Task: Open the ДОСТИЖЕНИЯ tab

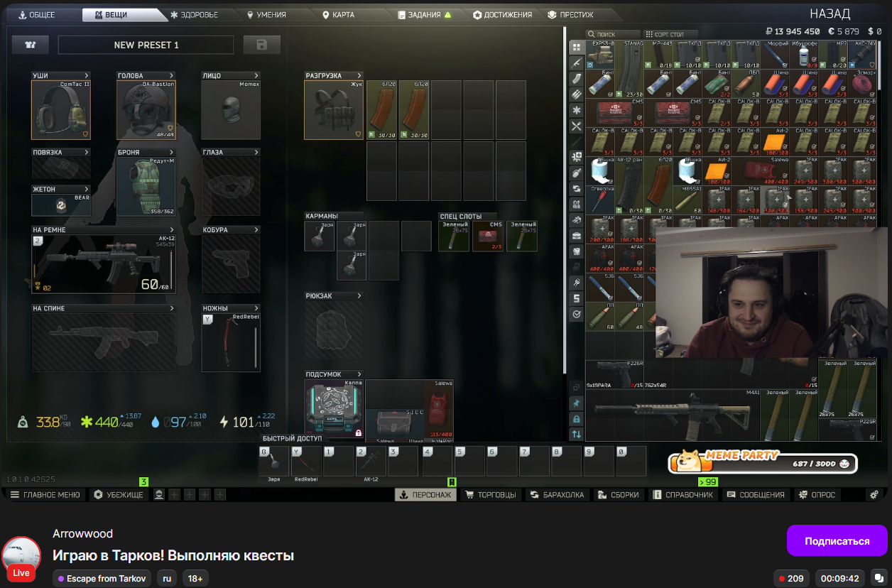Action: pos(503,15)
